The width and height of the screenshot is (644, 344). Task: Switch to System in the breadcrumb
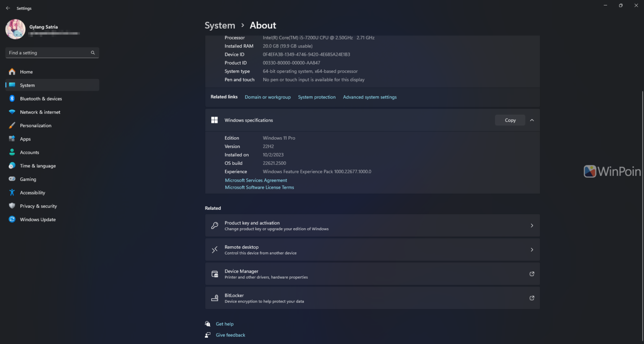click(x=220, y=25)
